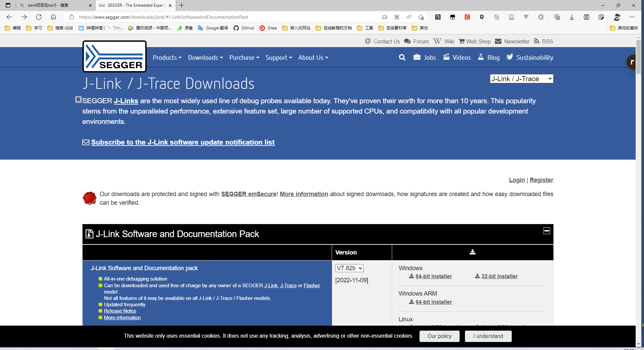Open the SEGGER emSecure link
The image size is (644, 350).
click(x=249, y=194)
